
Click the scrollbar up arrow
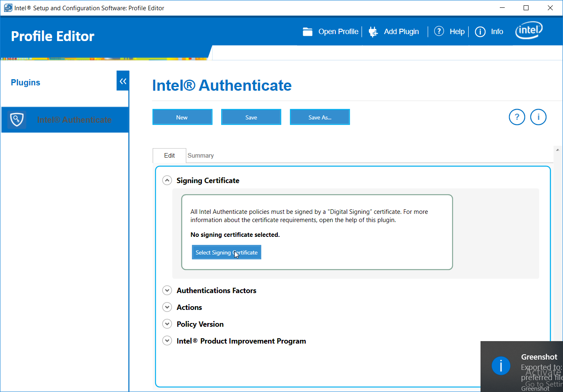pos(558,150)
